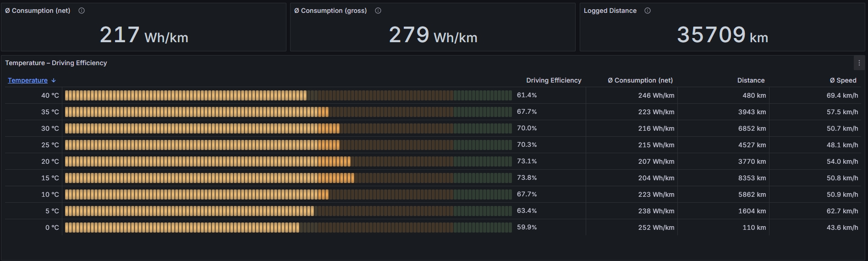
Task: Click the Logged Distance info icon
Action: point(648,11)
